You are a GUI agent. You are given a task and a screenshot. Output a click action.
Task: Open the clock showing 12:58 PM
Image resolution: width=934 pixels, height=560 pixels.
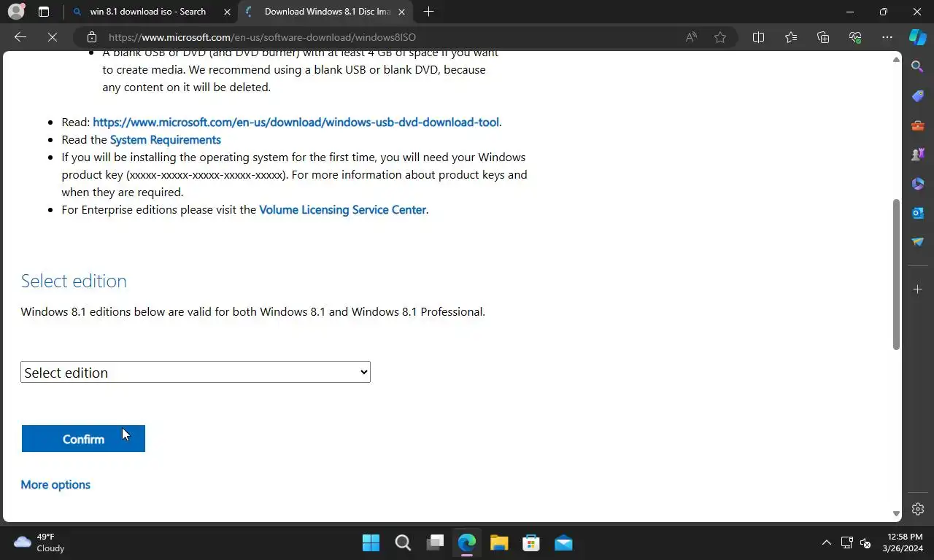pos(902,542)
